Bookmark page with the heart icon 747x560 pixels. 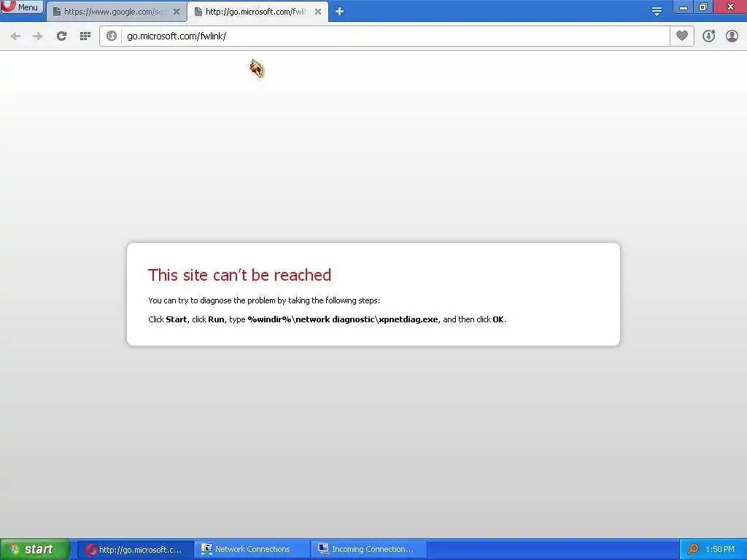click(x=682, y=36)
